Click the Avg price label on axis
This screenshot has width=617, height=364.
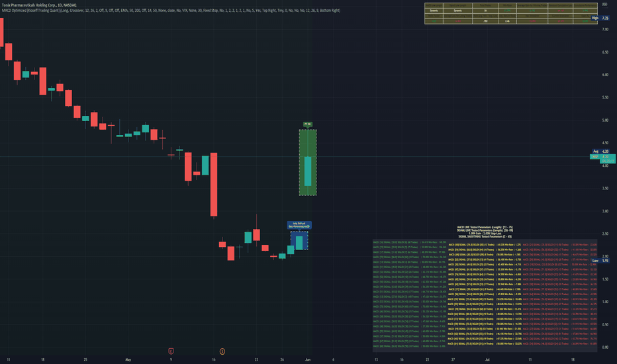(600, 151)
